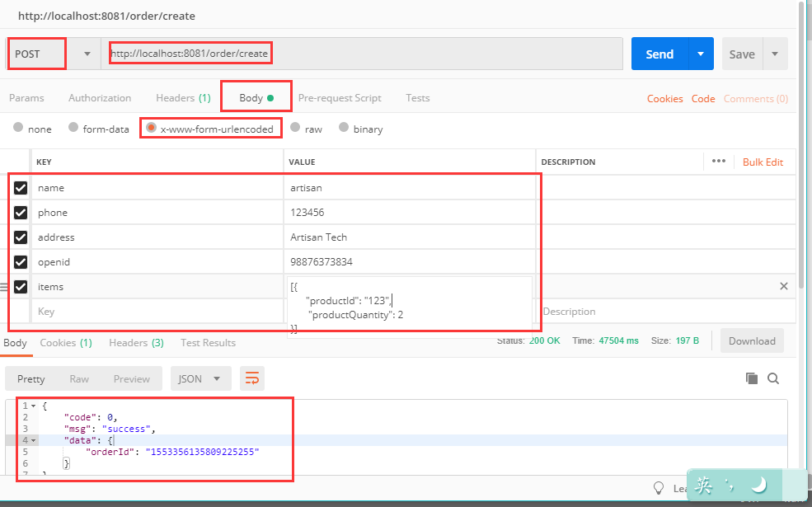Uncheck the address parameter checkbox
The image size is (812, 507).
pos(20,237)
